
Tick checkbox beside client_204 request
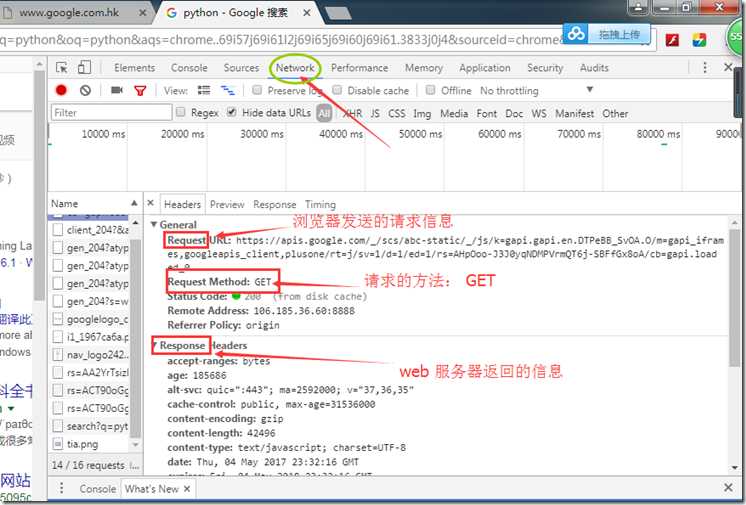pyautogui.click(x=58, y=230)
